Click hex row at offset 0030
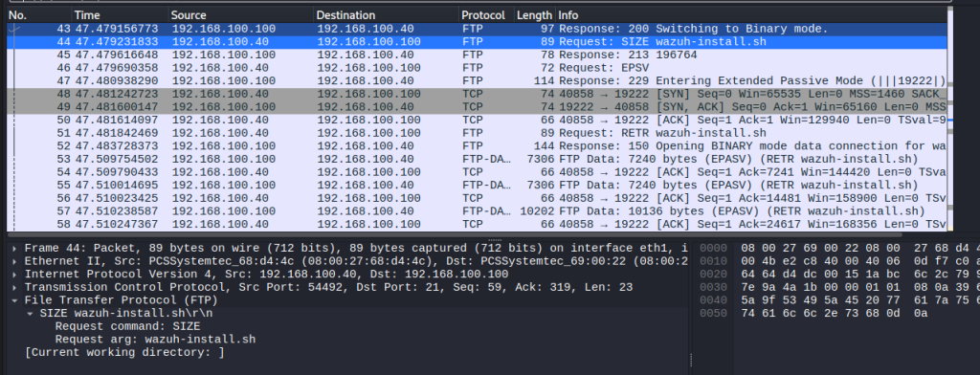 click(x=840, y=288)
